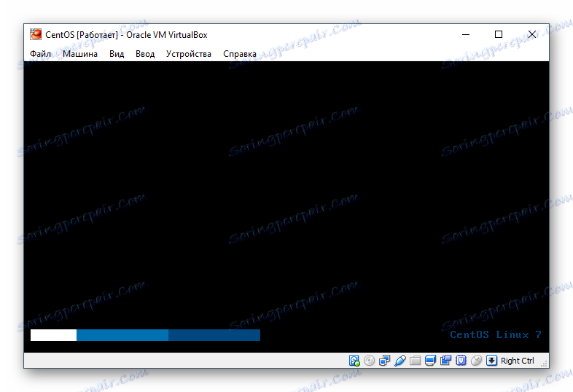This screenshot has height=392, width=573.
Task: Click the optical disc drive status icon
Action: (x=369, y=361)
